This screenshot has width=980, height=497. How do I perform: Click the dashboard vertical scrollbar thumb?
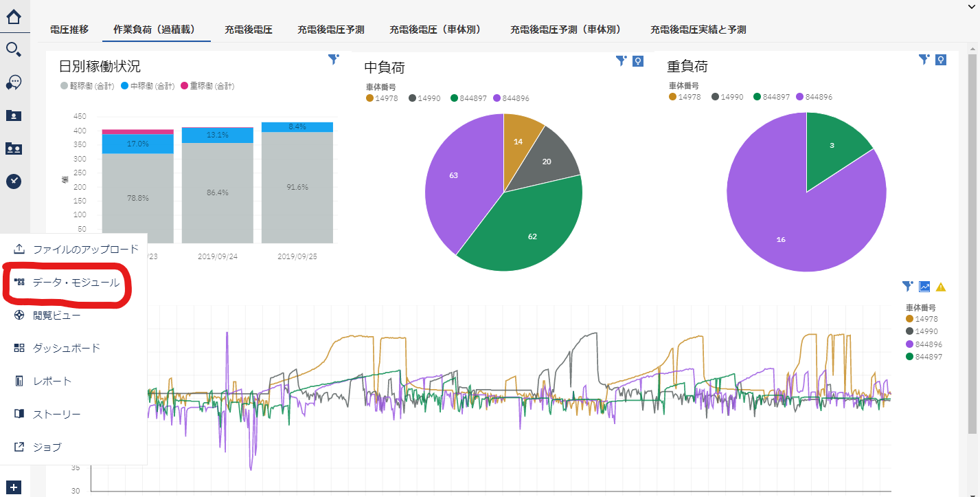point(972,244)
